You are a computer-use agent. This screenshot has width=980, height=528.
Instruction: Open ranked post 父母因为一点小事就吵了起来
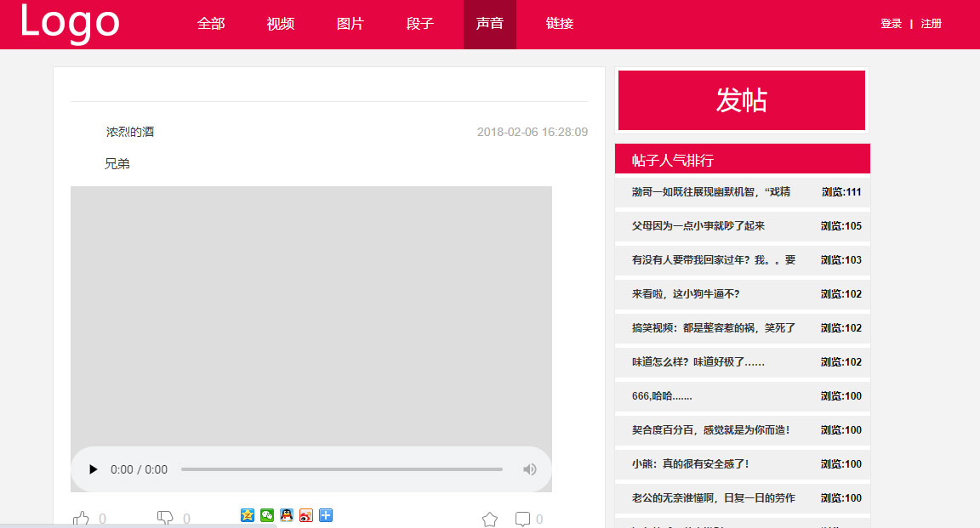pyautogui.click(x=698, y=226)
